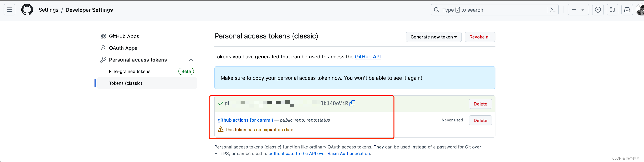Click the GitHub logo

coord(27,10)
